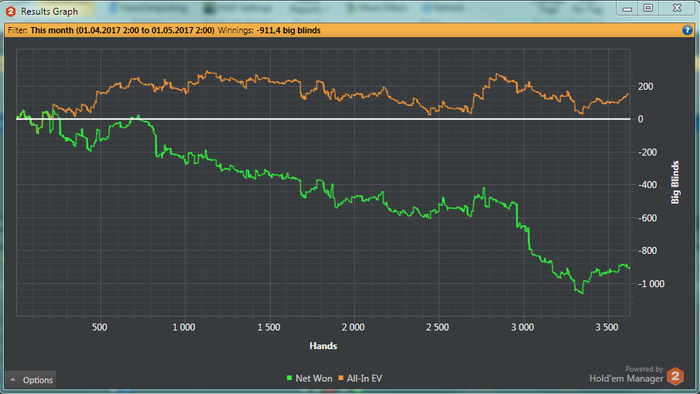700x394 pixels.
Task: Click the '3 500' hands axis label
Action: click(x=607, y=328)
